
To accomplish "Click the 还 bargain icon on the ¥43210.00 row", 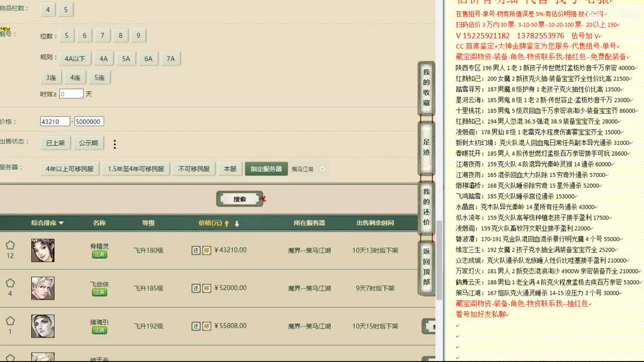I will click(x=196, y=250).
